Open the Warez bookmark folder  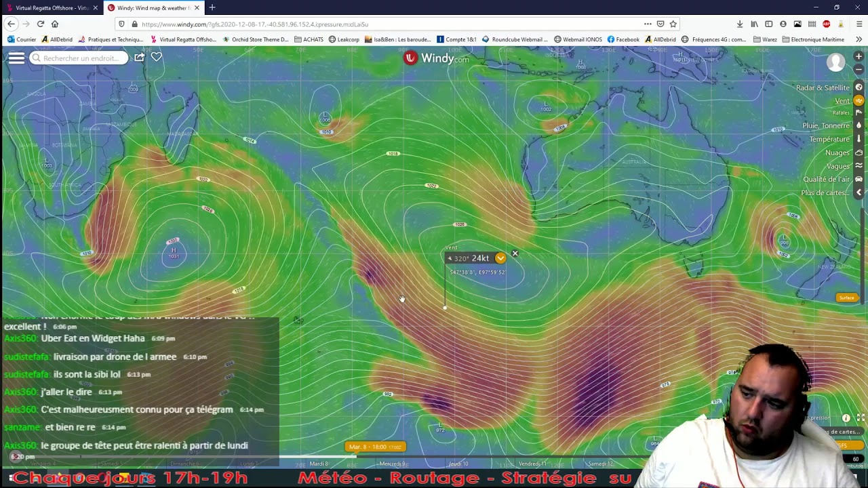765,39
